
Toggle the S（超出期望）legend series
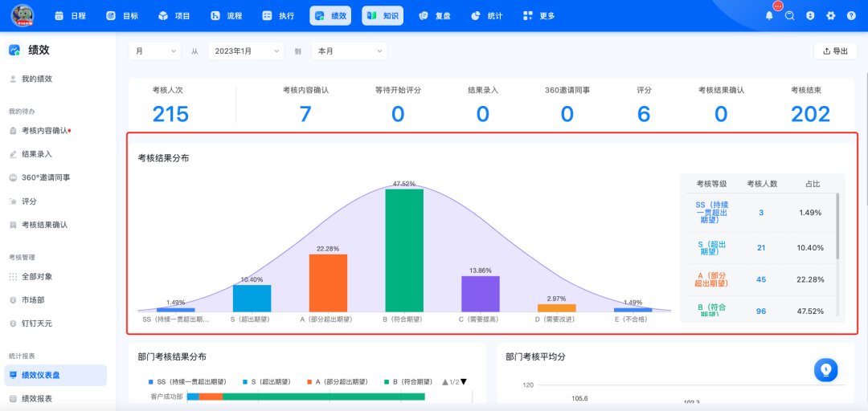(x=266, y=381)
